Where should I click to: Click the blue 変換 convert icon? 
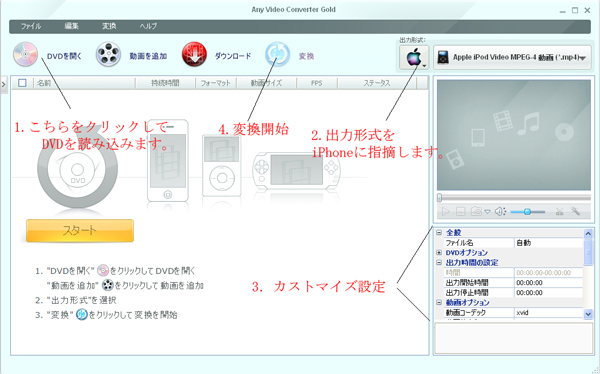[x=277, y=55]
